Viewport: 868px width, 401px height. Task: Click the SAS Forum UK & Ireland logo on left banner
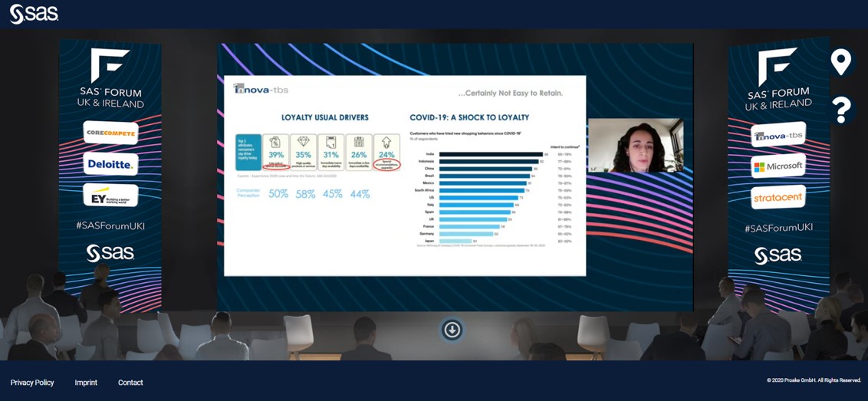[x=110, y=78]
